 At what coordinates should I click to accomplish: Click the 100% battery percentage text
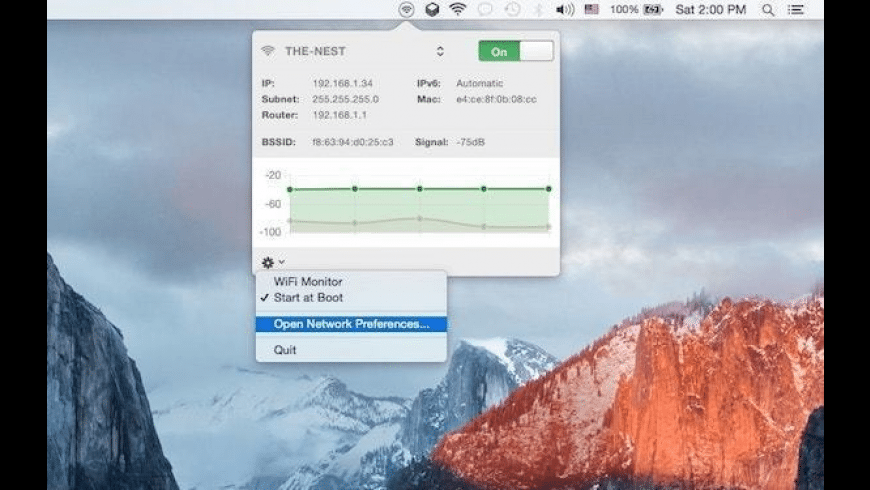624,9
